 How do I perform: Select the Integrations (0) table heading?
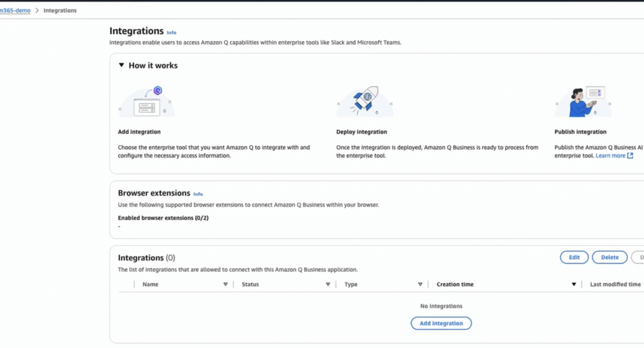point(147,258)
